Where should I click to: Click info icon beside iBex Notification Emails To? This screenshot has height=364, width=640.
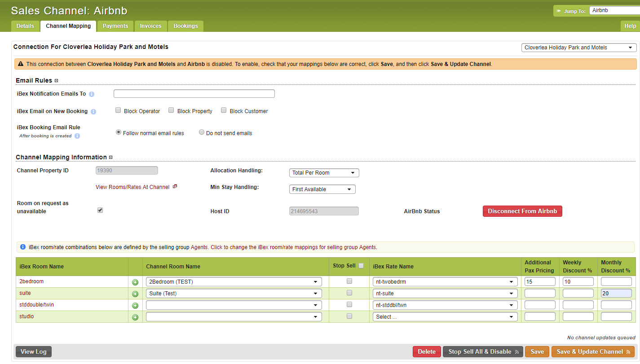[x=92, y=94]
